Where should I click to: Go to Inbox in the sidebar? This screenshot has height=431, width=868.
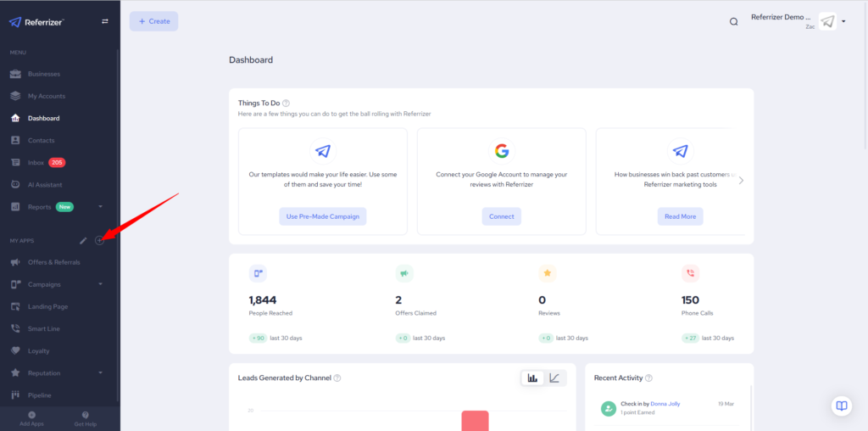pos(36,163)
